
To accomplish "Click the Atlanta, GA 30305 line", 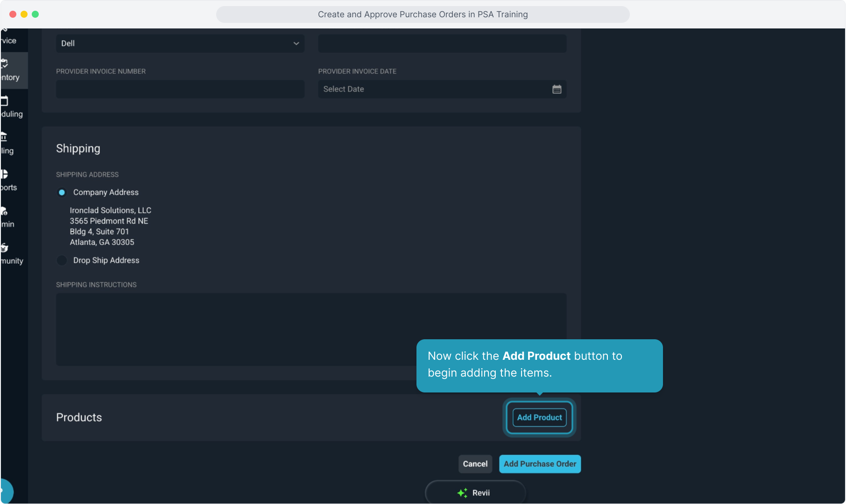I will [x=102, y=242].
